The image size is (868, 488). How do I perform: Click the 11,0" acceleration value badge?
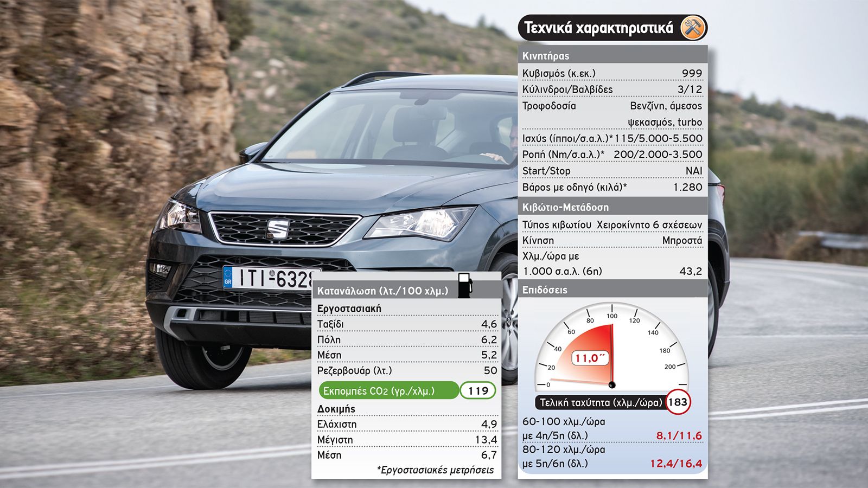[x=590, y=358]
